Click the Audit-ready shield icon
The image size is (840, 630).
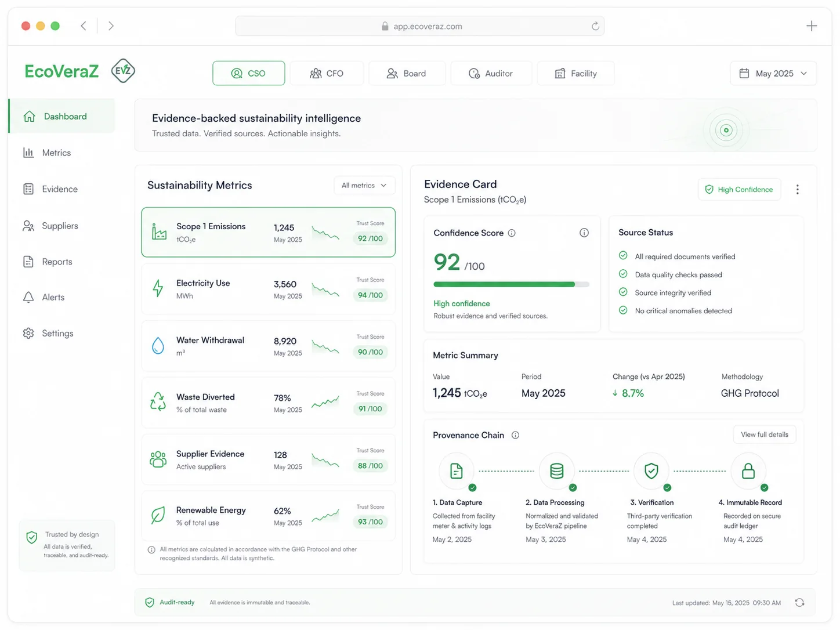pyautogui.click(x=150, y=603)
